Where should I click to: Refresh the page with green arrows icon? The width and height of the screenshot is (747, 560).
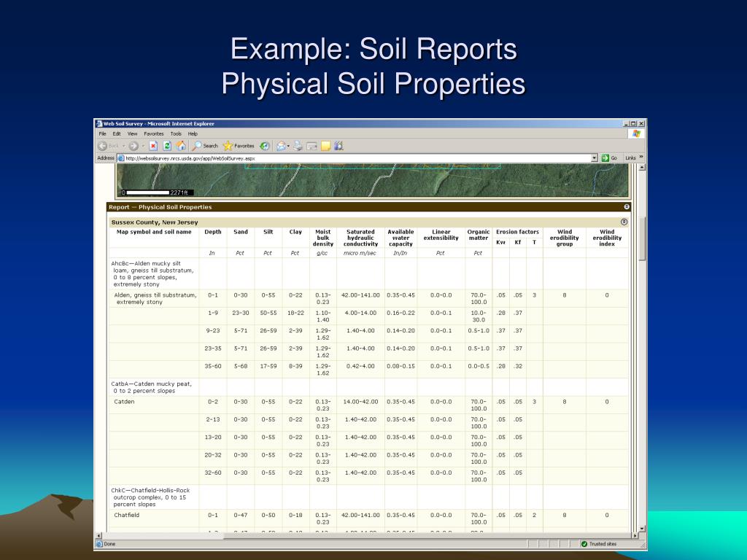[167, 146]
